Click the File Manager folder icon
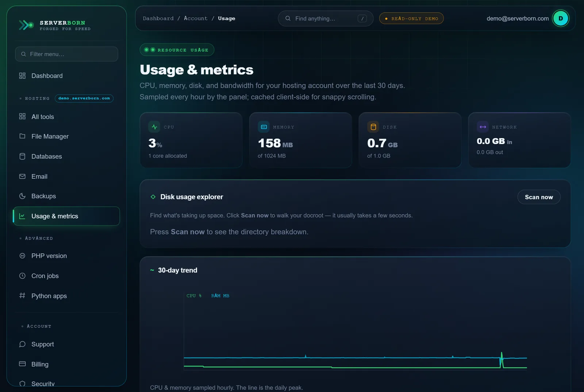The height and width of the screenshot is (392, 584). point(22,136)
